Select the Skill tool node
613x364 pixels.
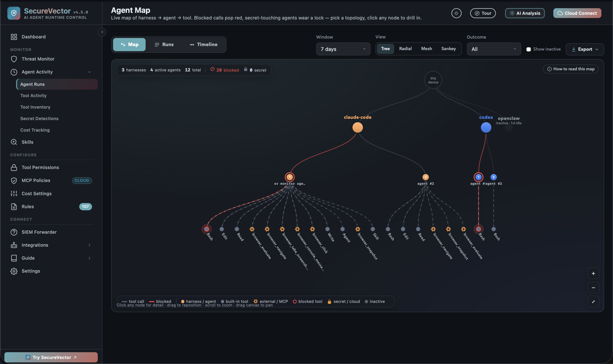pyautogui.click(x=372, y=229)
